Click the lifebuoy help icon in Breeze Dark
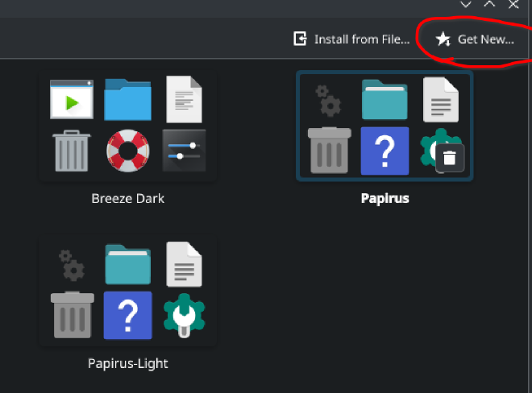This screenshot has height=393, width=532. pos(127,150)
